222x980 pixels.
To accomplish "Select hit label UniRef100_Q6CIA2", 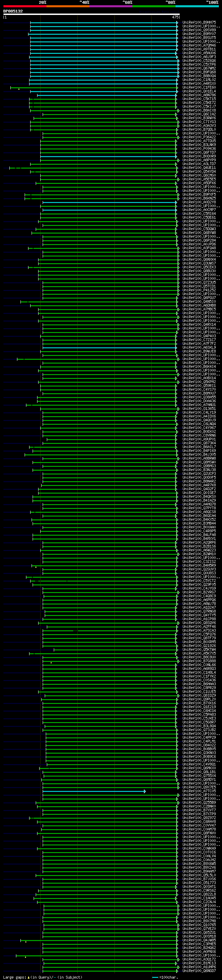I will pos(199,114).
